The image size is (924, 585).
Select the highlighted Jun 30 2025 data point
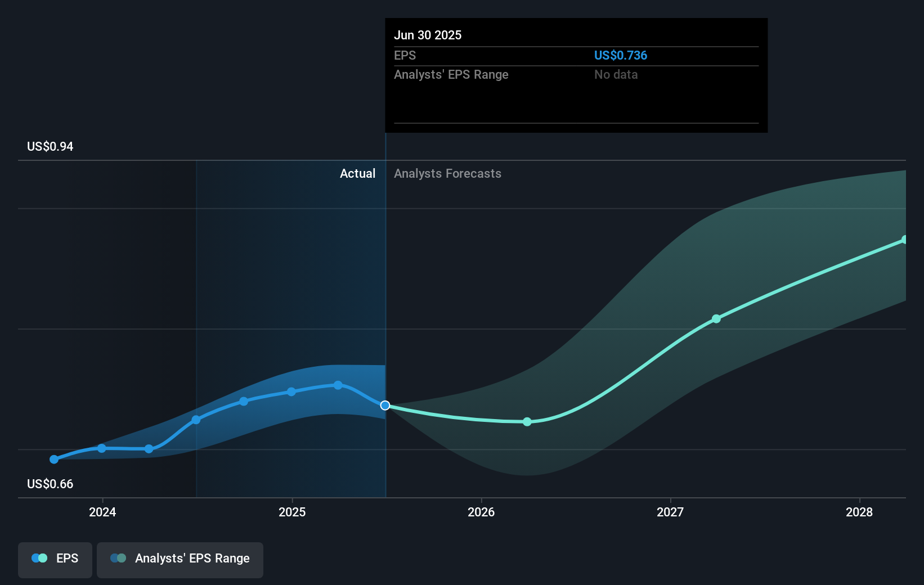385,406
